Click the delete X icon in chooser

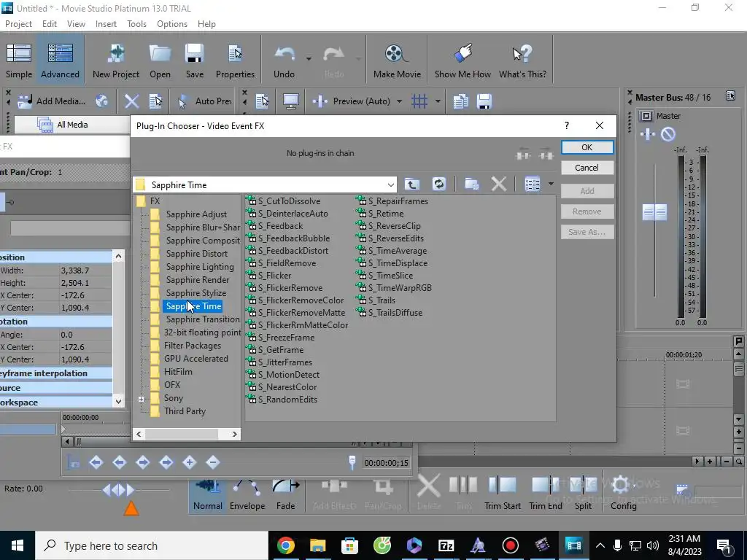pyautogui.click(x=498, y=184)
